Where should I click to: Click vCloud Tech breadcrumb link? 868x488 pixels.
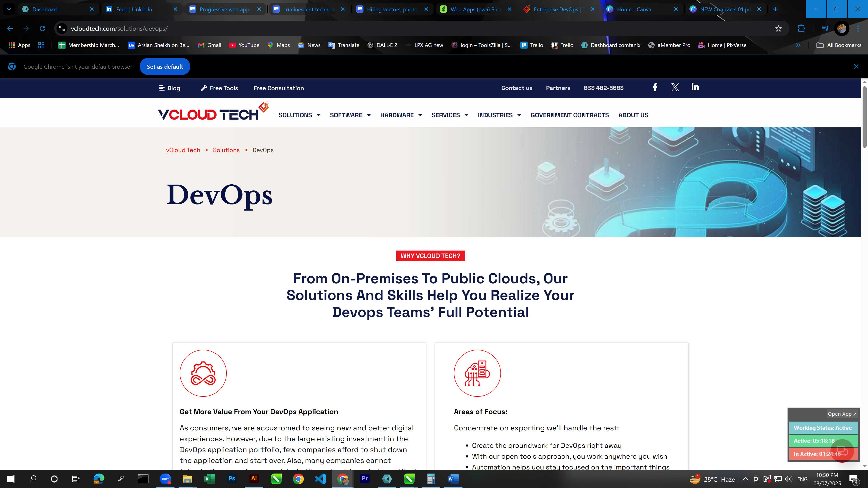[x=183, y=150]
